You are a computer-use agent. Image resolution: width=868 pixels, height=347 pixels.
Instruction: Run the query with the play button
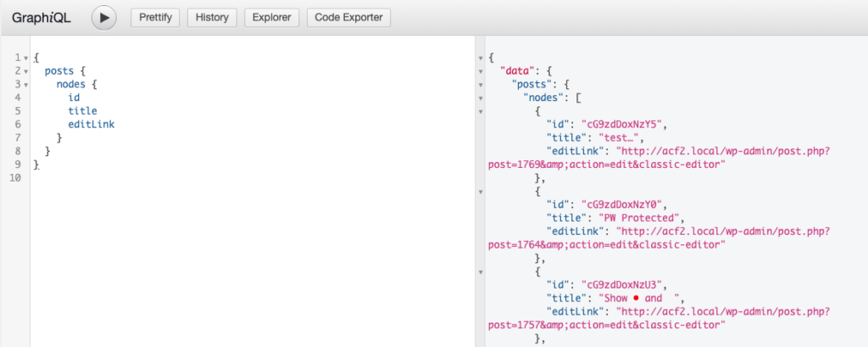pos(103,18)
